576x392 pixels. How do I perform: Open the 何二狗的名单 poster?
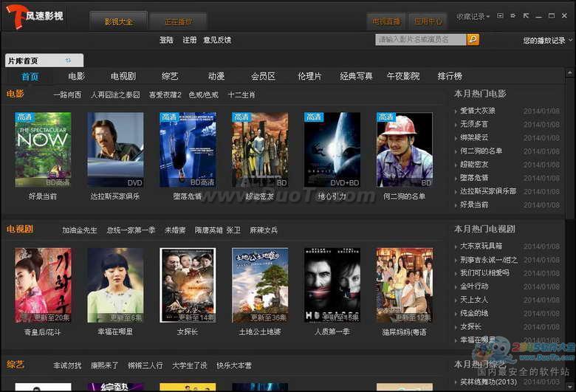(405, 150)
